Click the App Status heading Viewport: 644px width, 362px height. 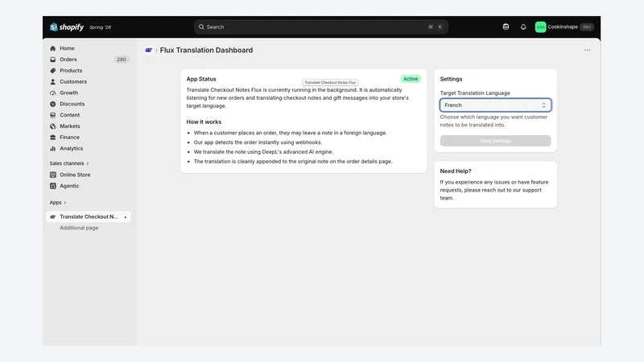click(x=201, y=79)
